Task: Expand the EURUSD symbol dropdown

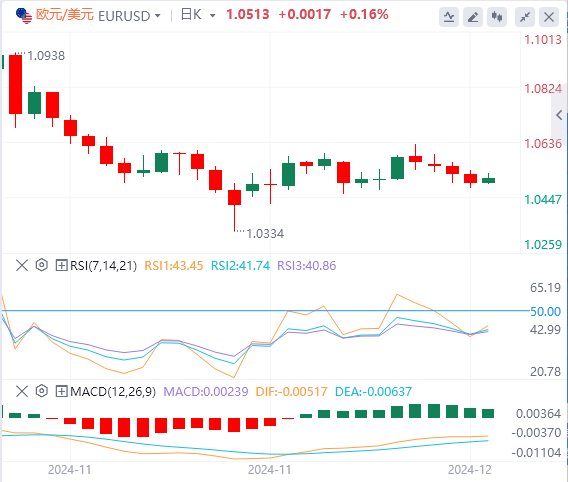Action: [158, 16]
